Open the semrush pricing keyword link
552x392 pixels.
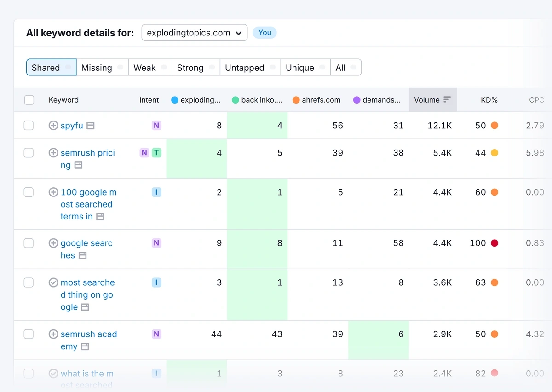(88, 159)
